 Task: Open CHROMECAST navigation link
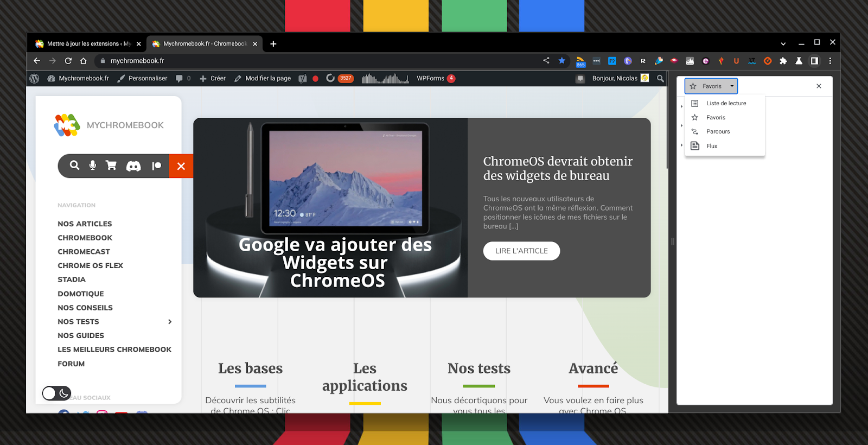click(x=84, y=252)
